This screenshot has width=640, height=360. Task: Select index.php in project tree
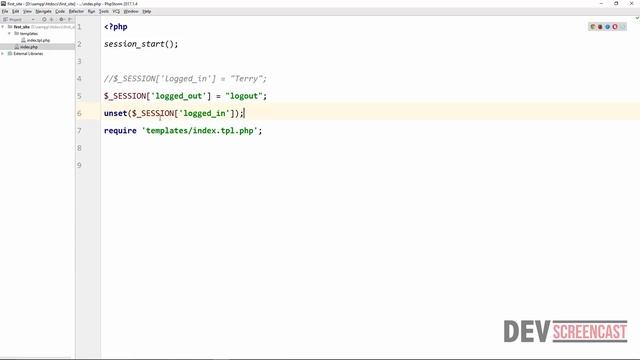point(29,47)
